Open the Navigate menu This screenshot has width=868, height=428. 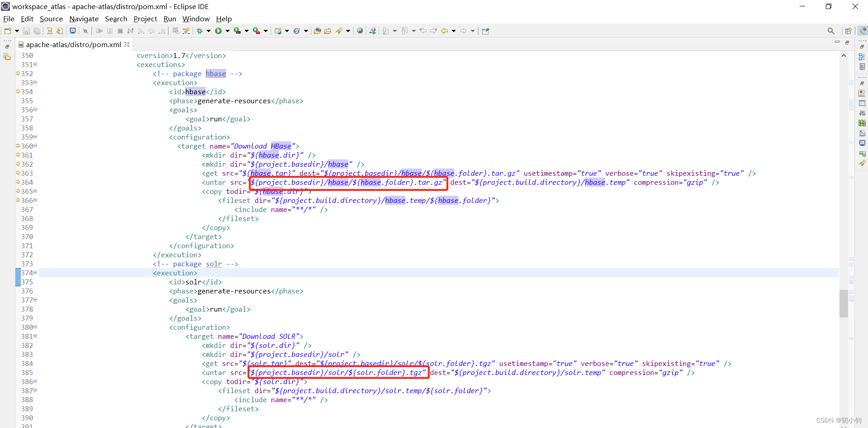84,19
